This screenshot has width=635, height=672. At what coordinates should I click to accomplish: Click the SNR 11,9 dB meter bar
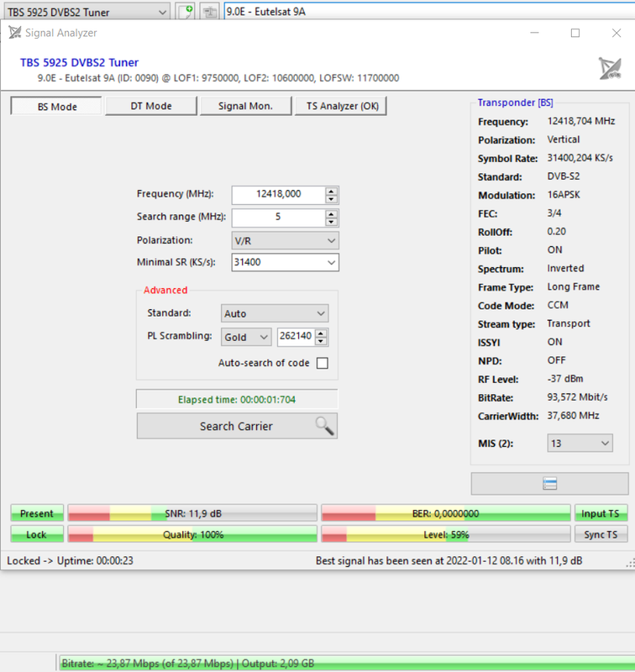[x=192, y=513]
